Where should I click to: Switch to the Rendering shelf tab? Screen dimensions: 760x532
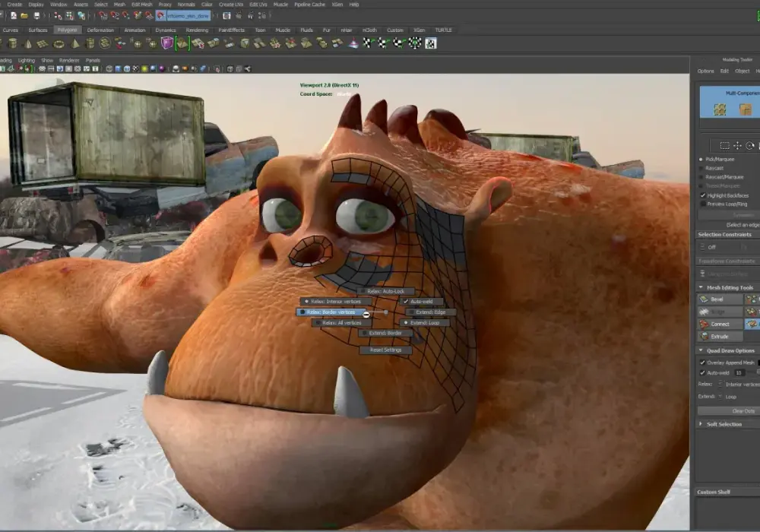tap(197, 30)
